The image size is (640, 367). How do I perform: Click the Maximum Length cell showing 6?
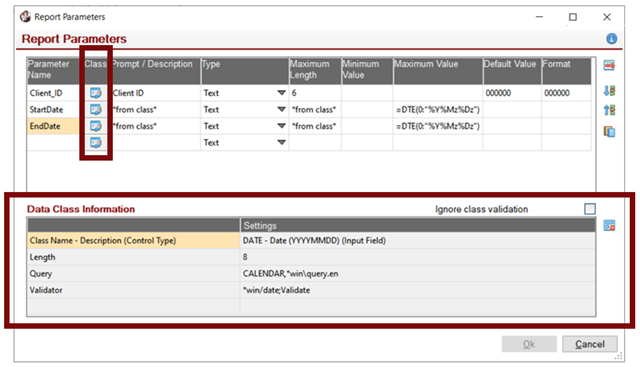[315, 93]
